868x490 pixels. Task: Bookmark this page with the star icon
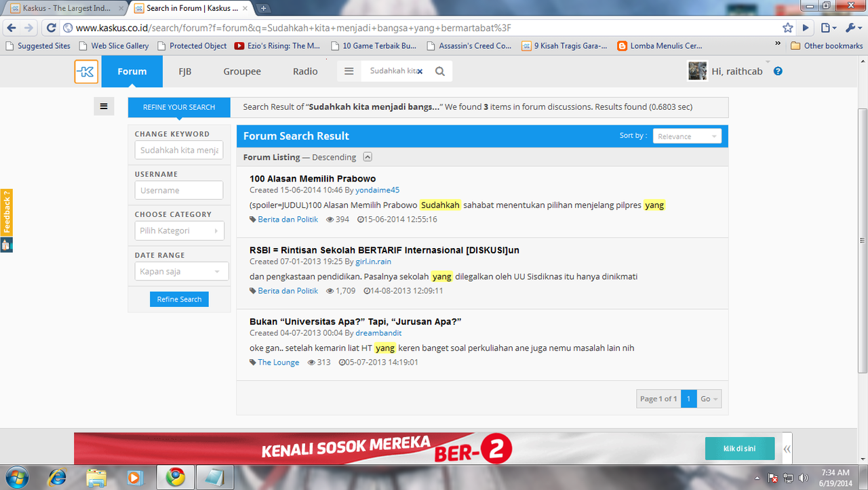[787, 28]
